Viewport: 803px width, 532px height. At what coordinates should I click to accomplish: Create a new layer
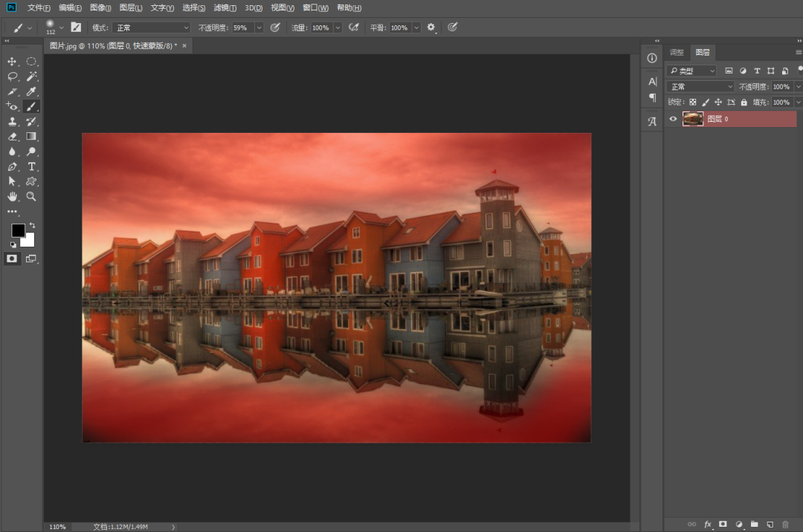click(x=770, y=525)
